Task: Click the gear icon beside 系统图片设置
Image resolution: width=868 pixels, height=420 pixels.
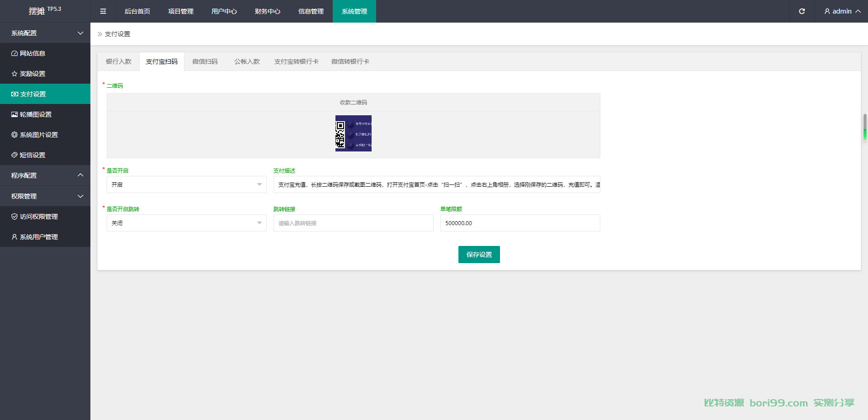Action: [x=14, y=135]
